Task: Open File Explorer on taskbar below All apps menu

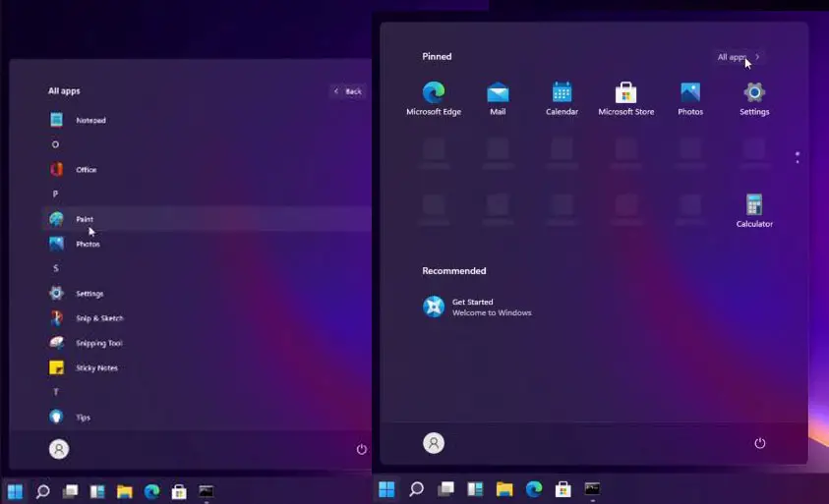Action: (125, 491)
